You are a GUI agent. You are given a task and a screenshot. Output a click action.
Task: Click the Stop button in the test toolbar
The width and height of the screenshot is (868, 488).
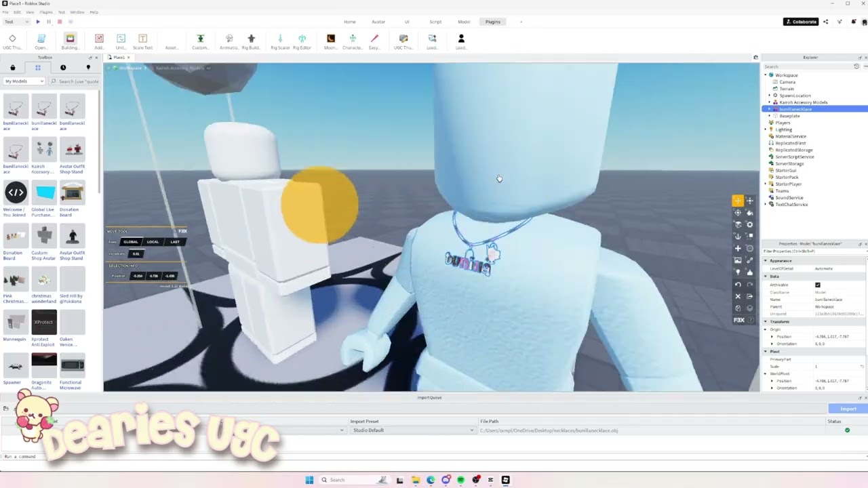(60, 22)
